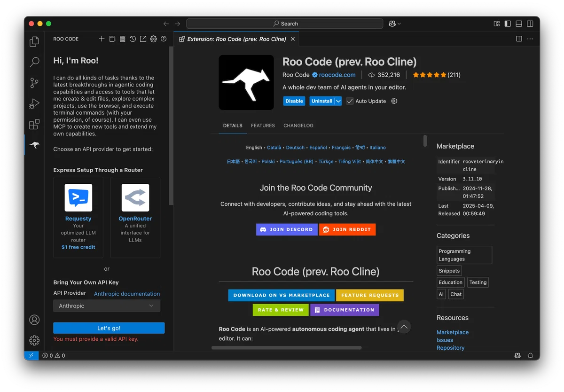
Task: Jump back up with the round up-arrow button
Action: 404,327
